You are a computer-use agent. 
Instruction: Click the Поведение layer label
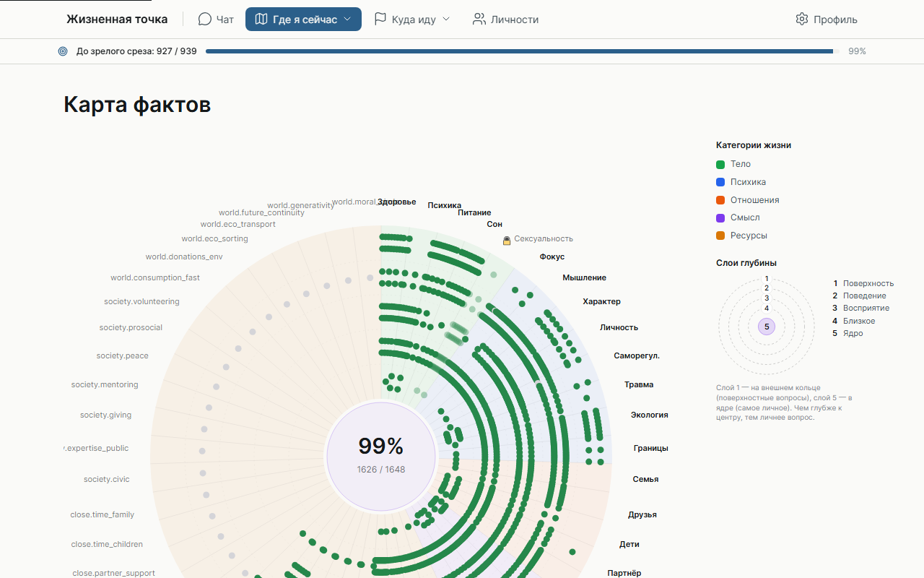(x=865, y=296)
